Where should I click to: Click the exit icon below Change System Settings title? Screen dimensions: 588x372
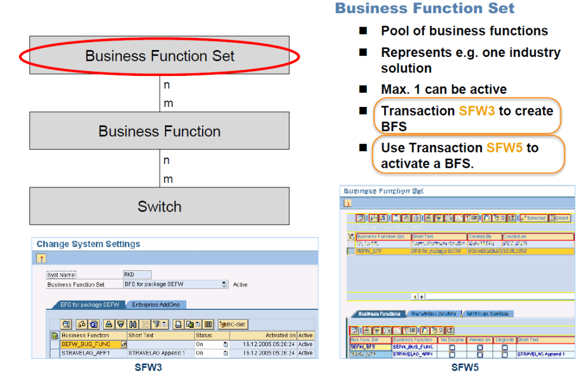coord(42,259)
